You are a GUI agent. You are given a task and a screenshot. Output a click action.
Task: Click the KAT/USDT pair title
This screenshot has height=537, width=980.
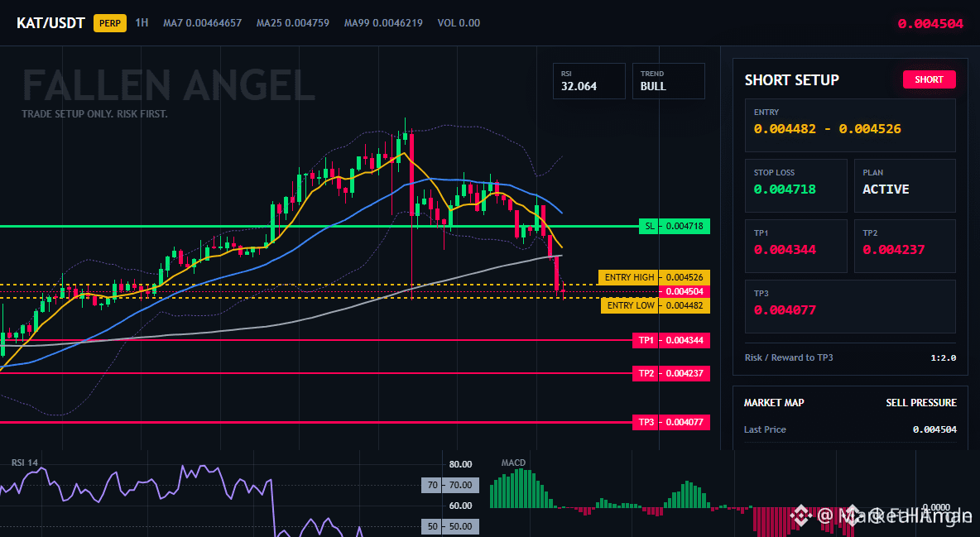pyautogui.click(x=50, y=23)
